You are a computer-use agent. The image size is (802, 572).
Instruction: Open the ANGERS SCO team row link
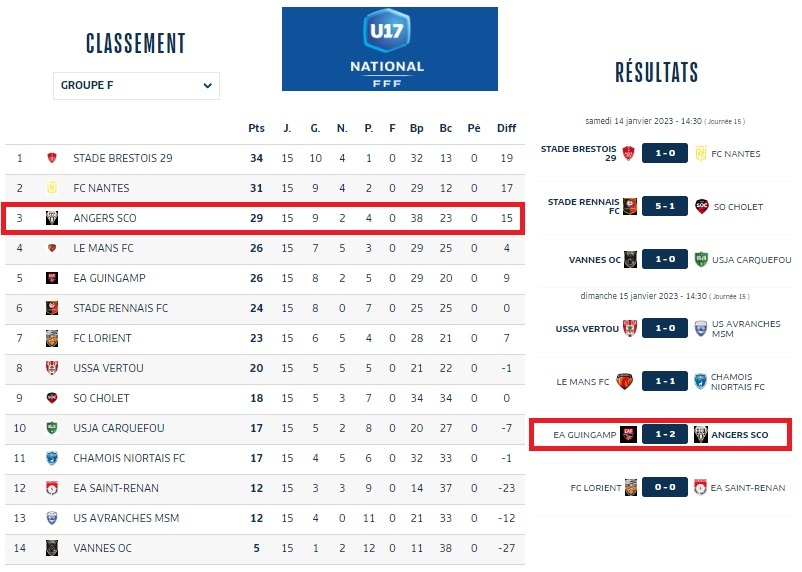105,218
